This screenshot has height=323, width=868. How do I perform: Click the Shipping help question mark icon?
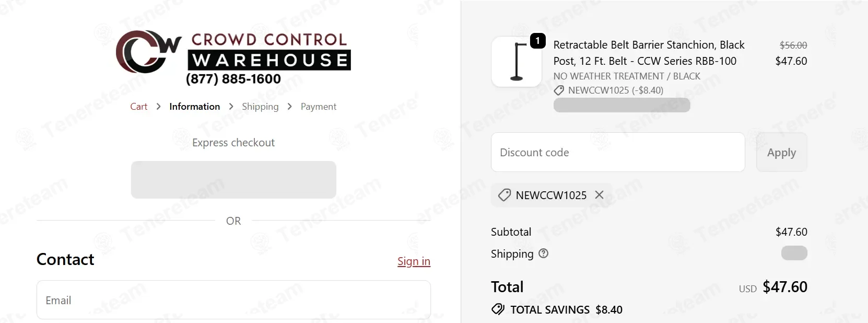pyautogui.click(x=543, y=253)
